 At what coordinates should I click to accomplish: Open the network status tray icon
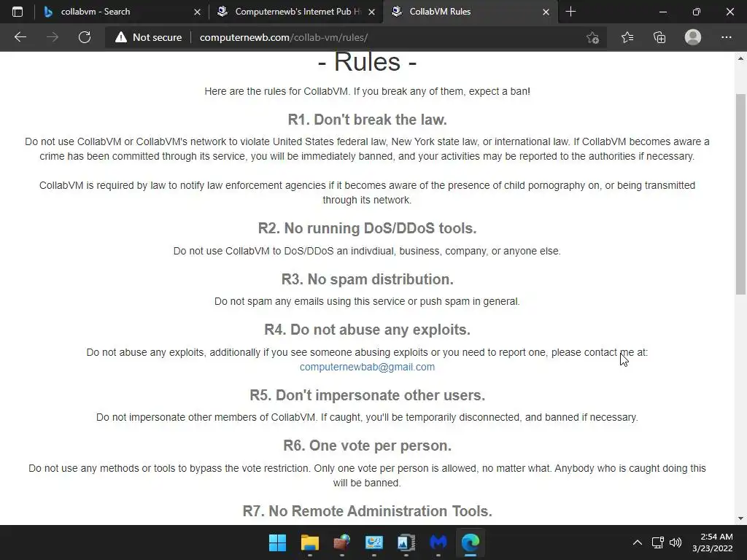658,542
